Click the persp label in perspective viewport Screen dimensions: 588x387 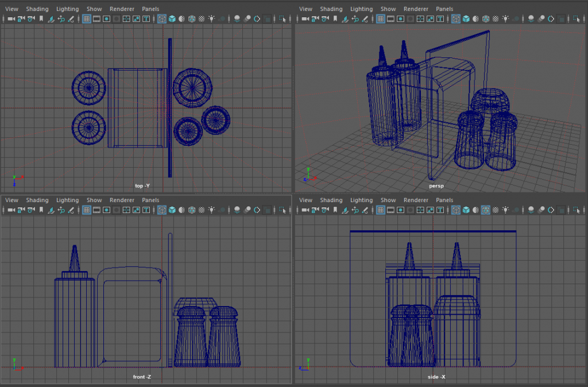pos(436,186)
